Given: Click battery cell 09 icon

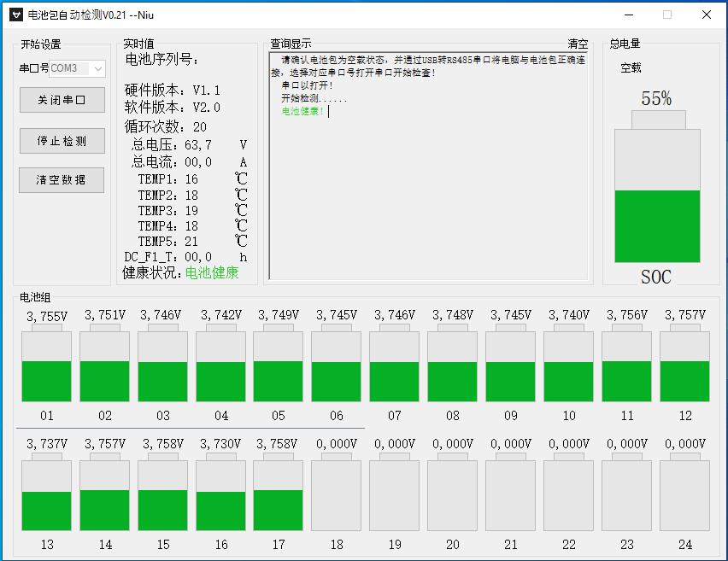Looking at the screenshot, I should tap(510, 366).
